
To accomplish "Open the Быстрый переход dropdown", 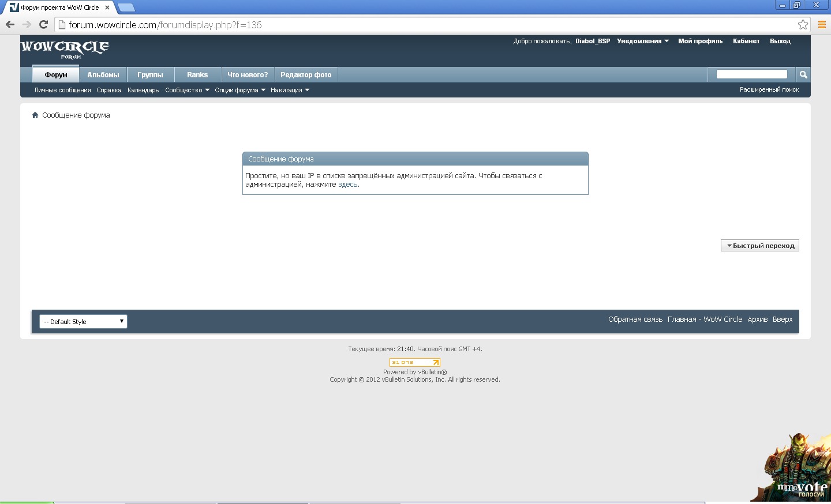I will pos(760,246).
